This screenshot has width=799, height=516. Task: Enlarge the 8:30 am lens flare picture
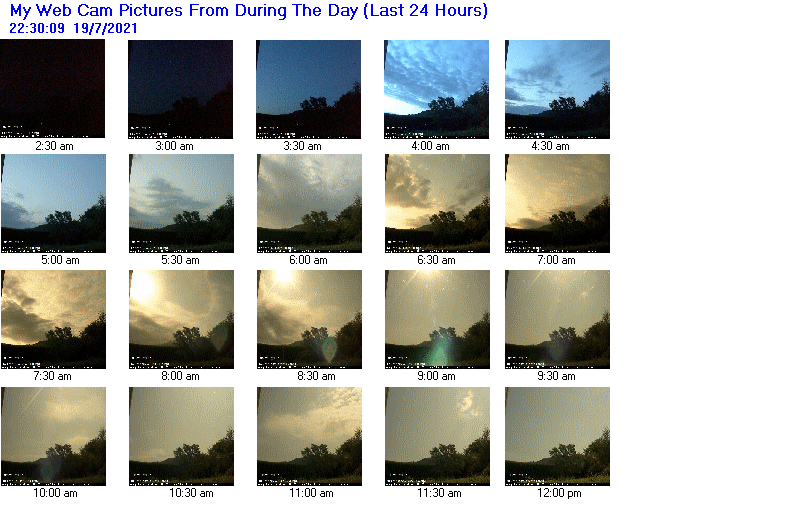click(309, 319)
